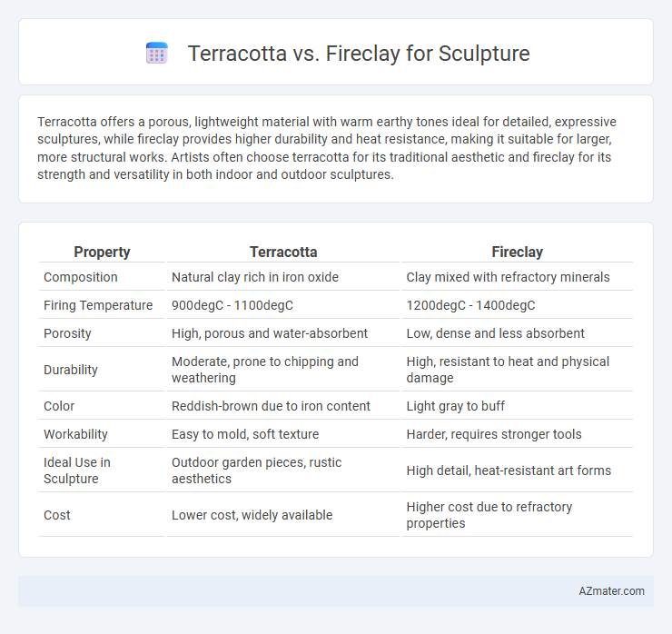Select the Fireclay column header
This screenshot has width=672, height=634.
tap(518, 252)
